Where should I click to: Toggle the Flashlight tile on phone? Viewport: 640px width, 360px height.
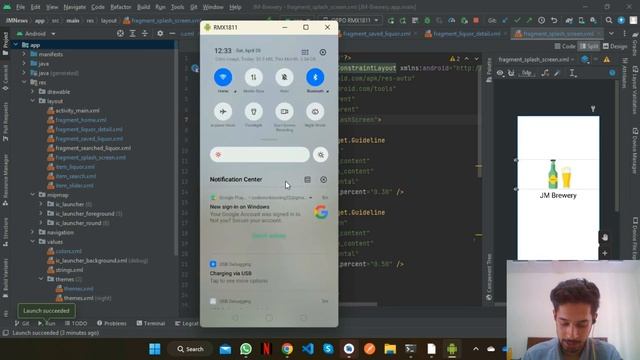[253, 111]
